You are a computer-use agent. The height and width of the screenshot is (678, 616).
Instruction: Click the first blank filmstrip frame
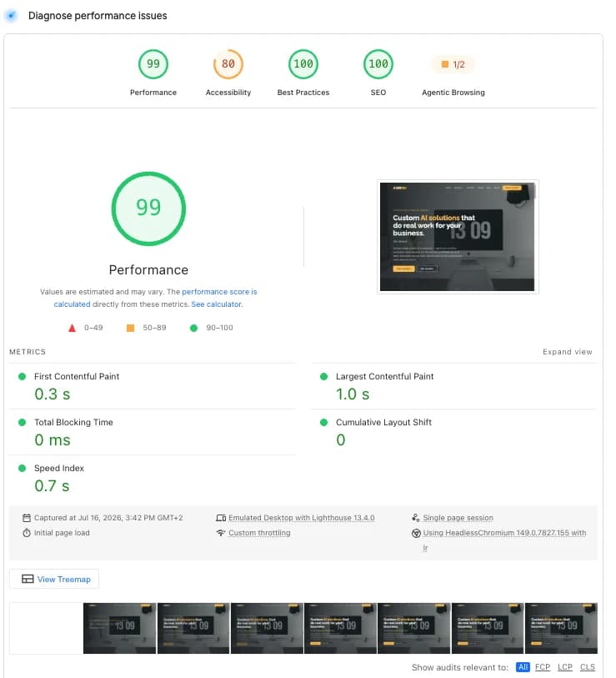pyautogui.click(x=46, y=628)
